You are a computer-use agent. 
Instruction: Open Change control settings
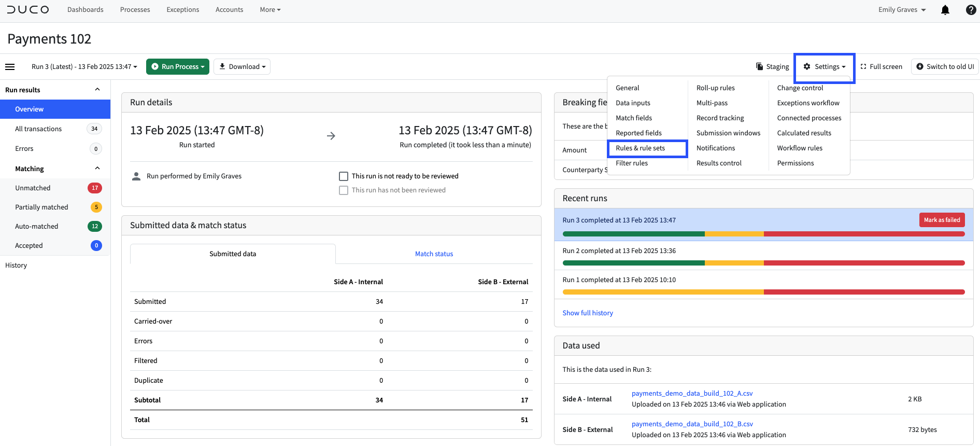800,88
